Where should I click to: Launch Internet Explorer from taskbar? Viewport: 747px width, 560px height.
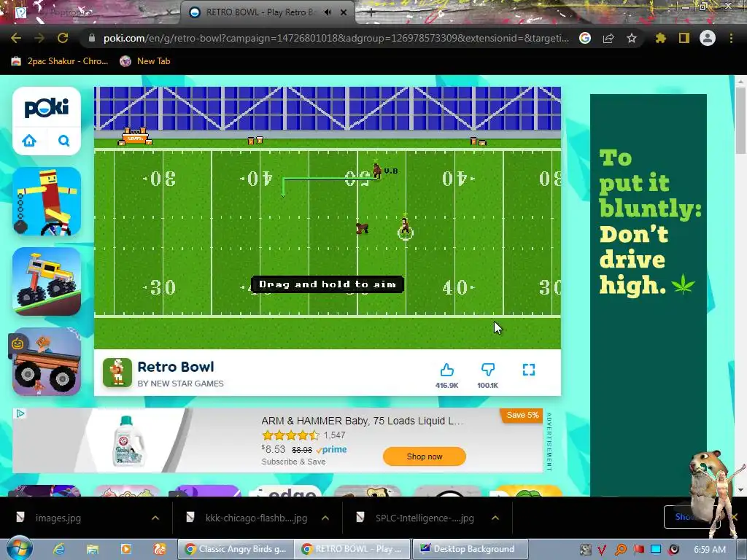coord(59,549)
